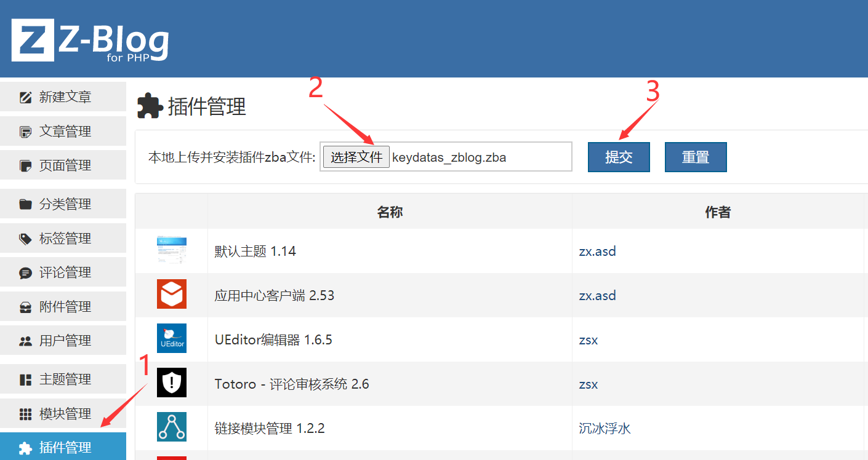Click the 附件管理 inbox icon
The height and width of the screenshot is (460, 868).
click(25, 307)
